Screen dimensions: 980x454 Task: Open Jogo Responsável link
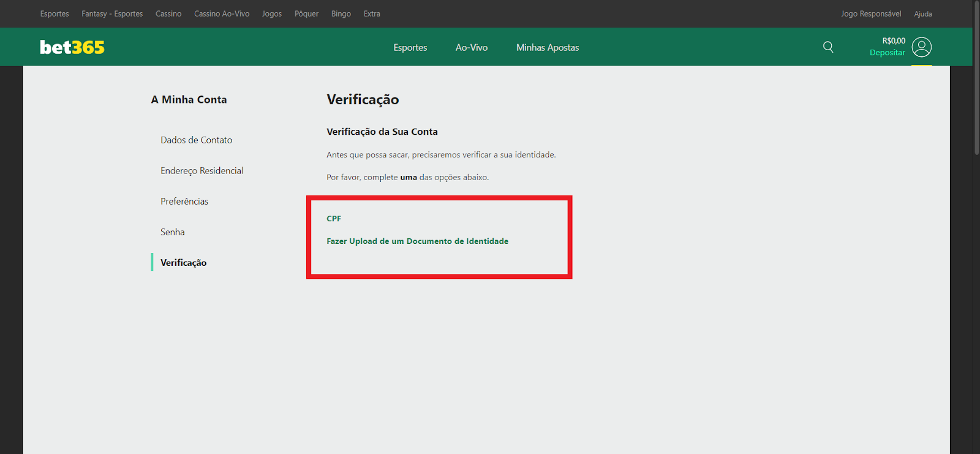point(871,13)
